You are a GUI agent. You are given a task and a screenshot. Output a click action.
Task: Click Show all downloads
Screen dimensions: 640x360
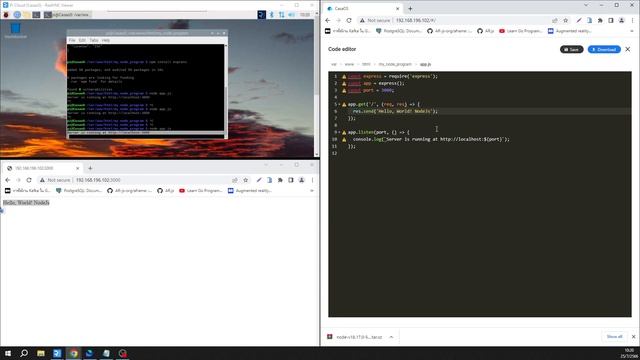[614, 337]
